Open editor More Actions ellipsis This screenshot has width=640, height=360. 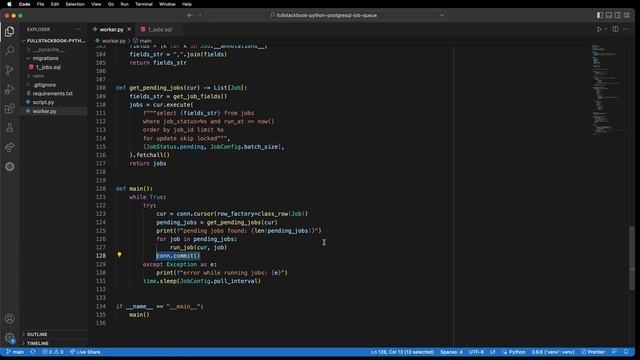[626, 29]
